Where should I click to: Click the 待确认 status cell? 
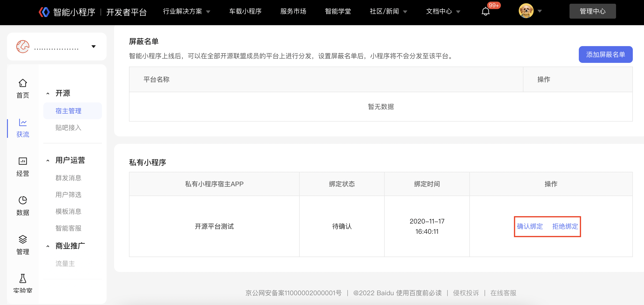point(342,226)
